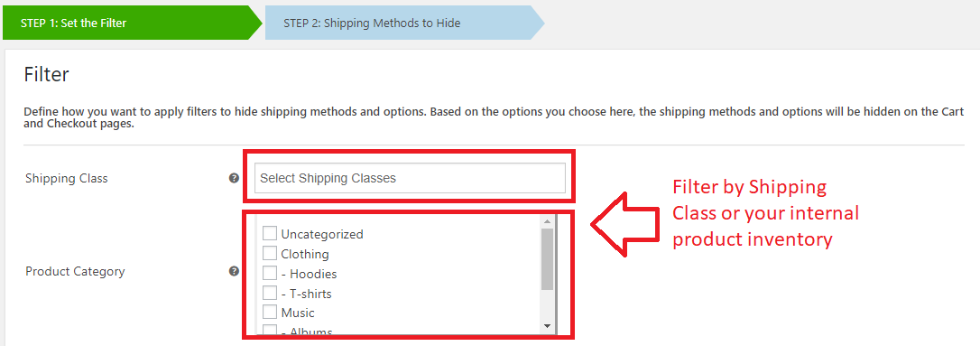Click the Uncategorized category label

point(322,235)
